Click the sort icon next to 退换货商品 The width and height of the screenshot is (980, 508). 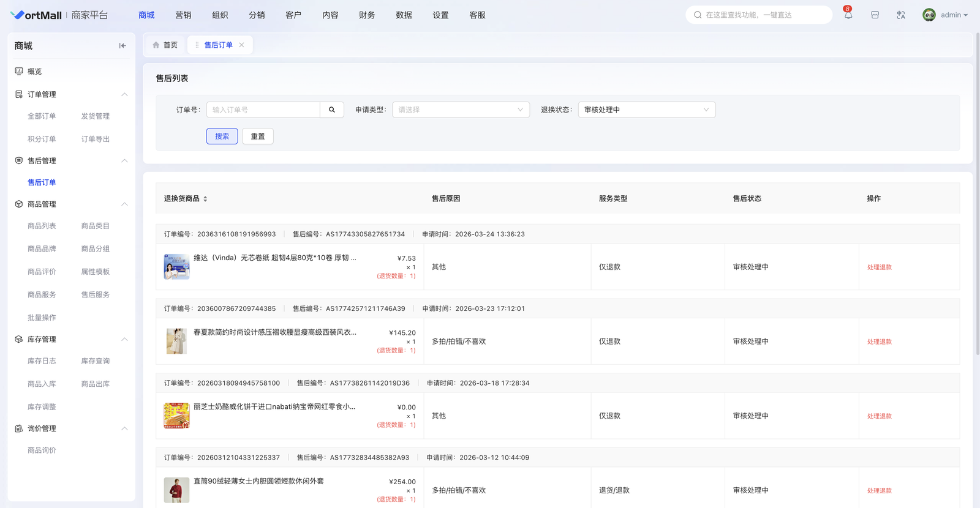click(205, 199)
